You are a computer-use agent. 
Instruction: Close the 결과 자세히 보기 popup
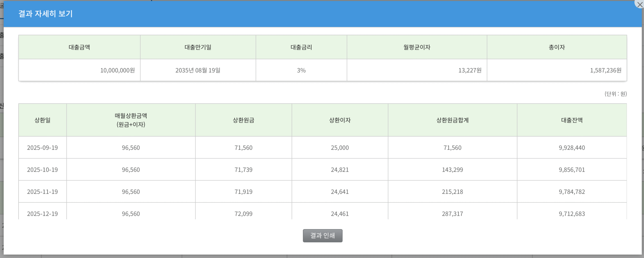tap(640, 4)
